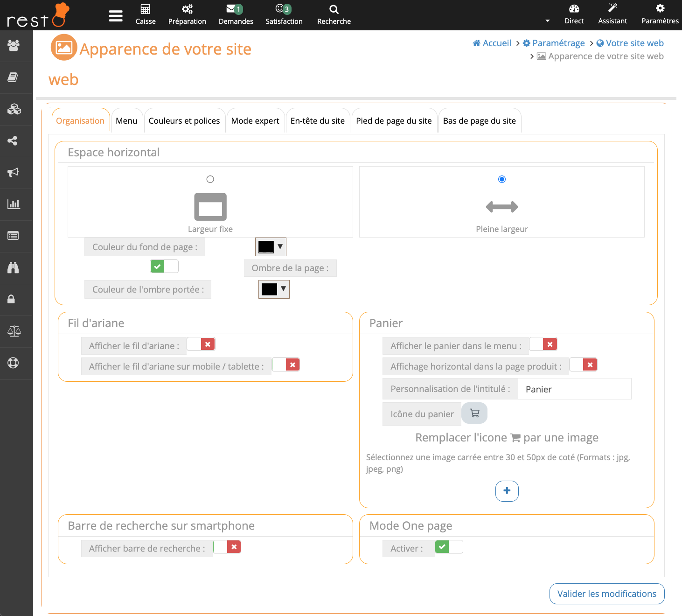Click the Personnalisation de l'intitulé text field
This screenshot has height=616, width=682.
point(574,389)
